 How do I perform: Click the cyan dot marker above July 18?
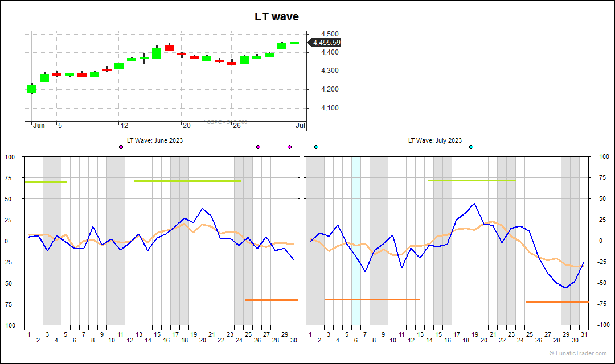point(471,147)
